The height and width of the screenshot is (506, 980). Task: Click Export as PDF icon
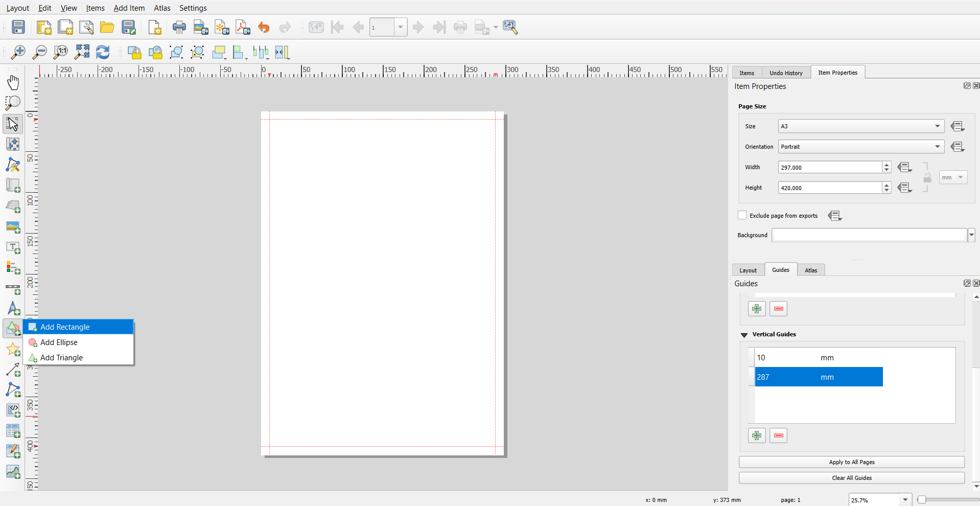coord(243,27)
